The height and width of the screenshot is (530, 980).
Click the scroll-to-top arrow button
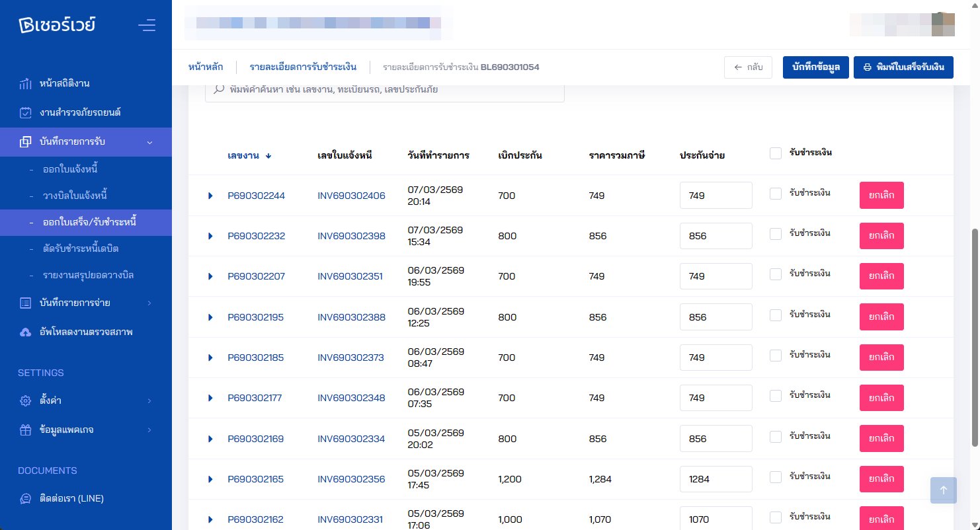point(943,490)
